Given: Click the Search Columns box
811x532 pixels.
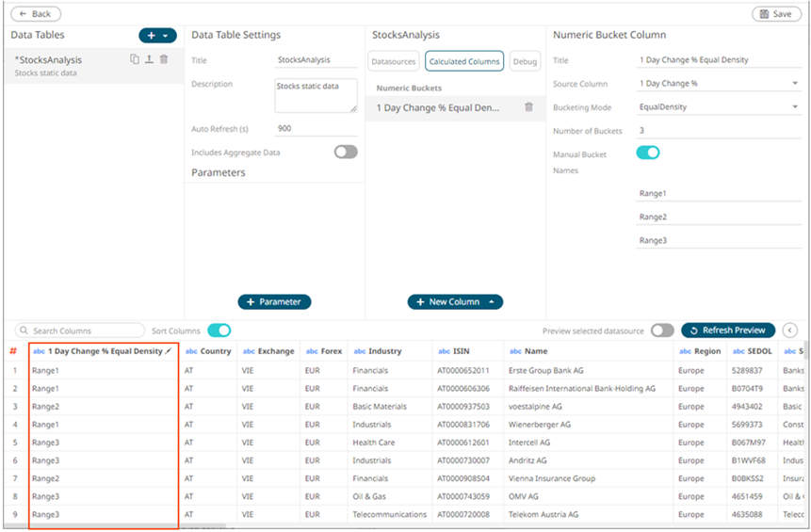Looking at the screenshot, I should click(x=80, y=330).
